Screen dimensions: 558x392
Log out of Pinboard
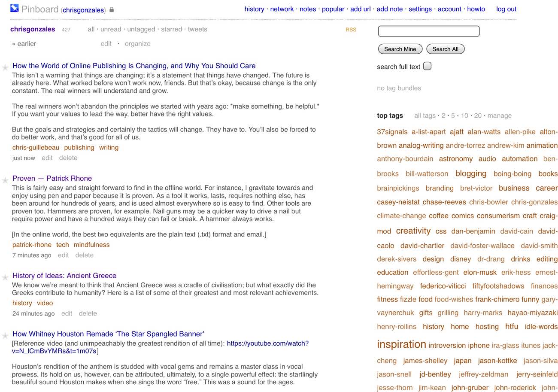pos(506,9)
